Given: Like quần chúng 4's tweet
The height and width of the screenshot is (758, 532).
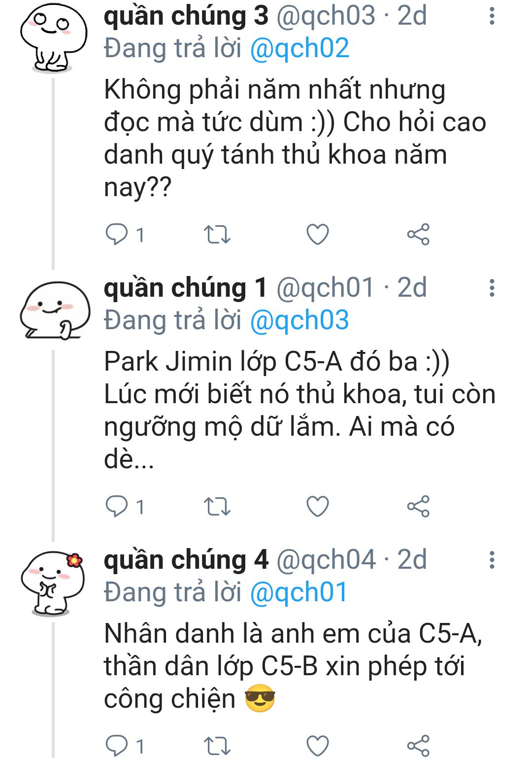Looking at the screenshot, I should 318,745.
